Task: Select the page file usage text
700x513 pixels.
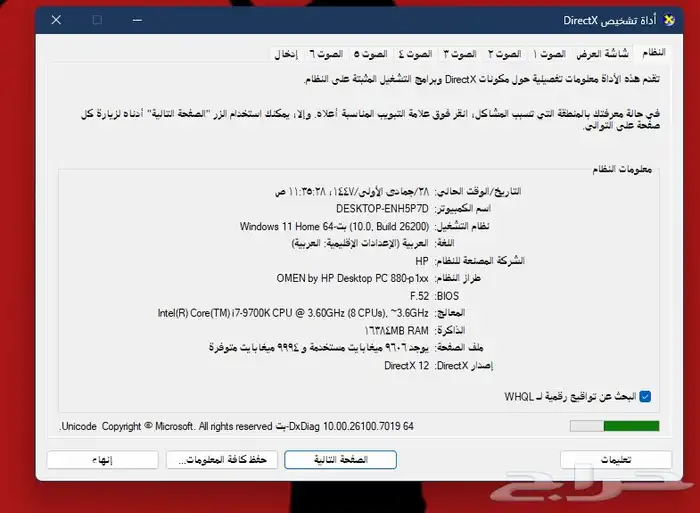Action: pos(319,348)
